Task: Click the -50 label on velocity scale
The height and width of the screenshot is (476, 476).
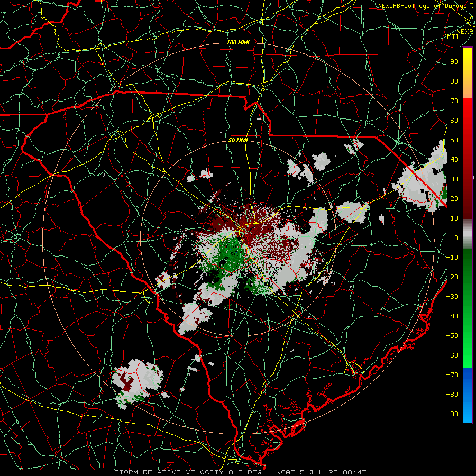Action: [x=452, y=336]
